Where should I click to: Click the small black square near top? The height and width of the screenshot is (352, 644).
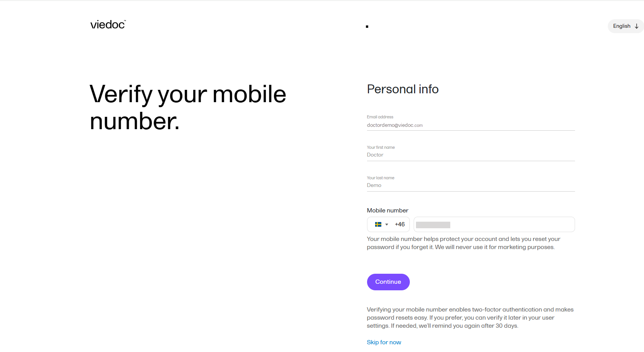[x=367, y=27]
